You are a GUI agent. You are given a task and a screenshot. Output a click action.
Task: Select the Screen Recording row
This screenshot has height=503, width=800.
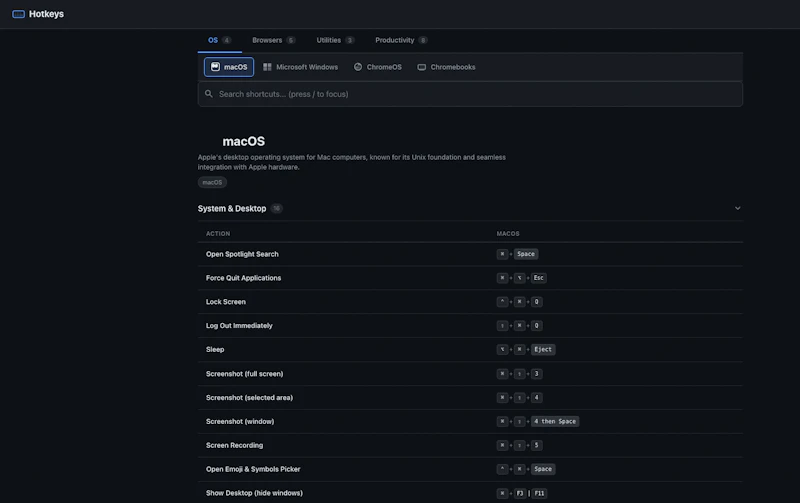pyautogui.click(x=470, y=445)
